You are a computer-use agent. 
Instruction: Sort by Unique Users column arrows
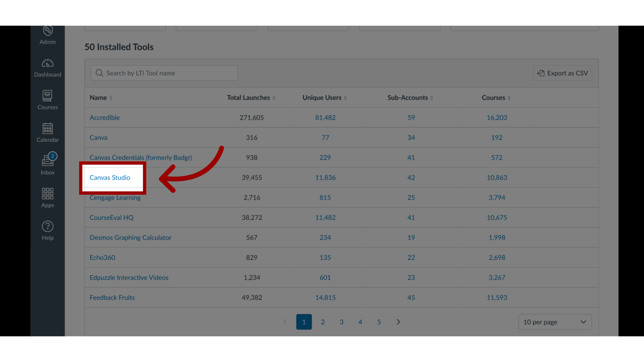click(x=345, y=98)
